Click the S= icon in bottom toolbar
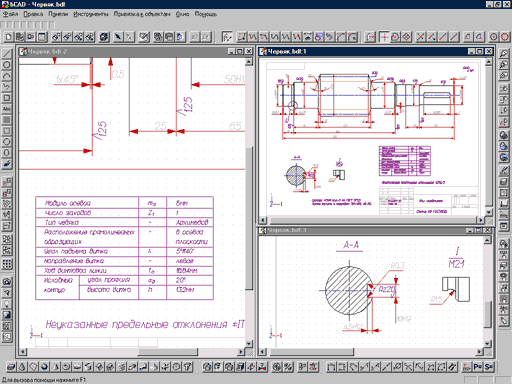Viewport: 512px width, 384px height. [x=489, y=367]
